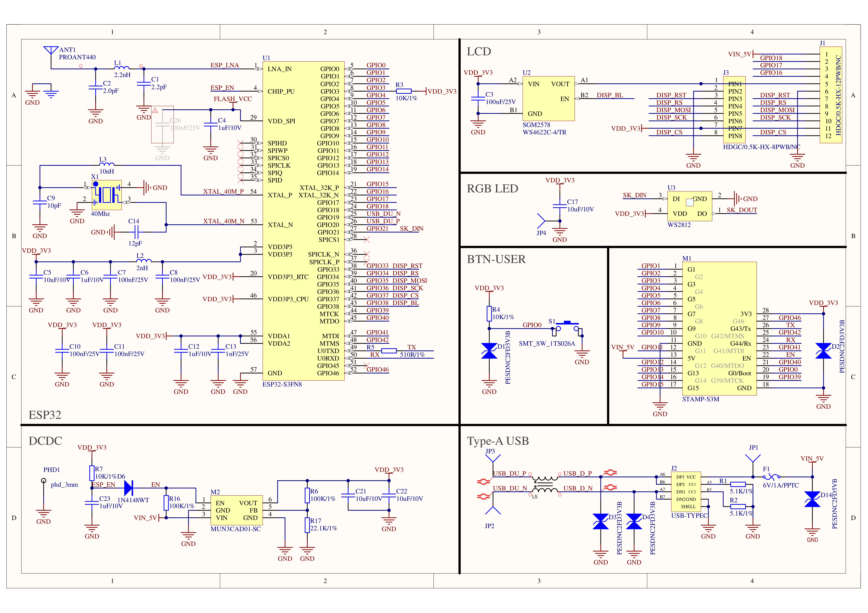Click the greyed-out C26 capacitor
The width and height of the screenshot is (868, 613).
162,124
